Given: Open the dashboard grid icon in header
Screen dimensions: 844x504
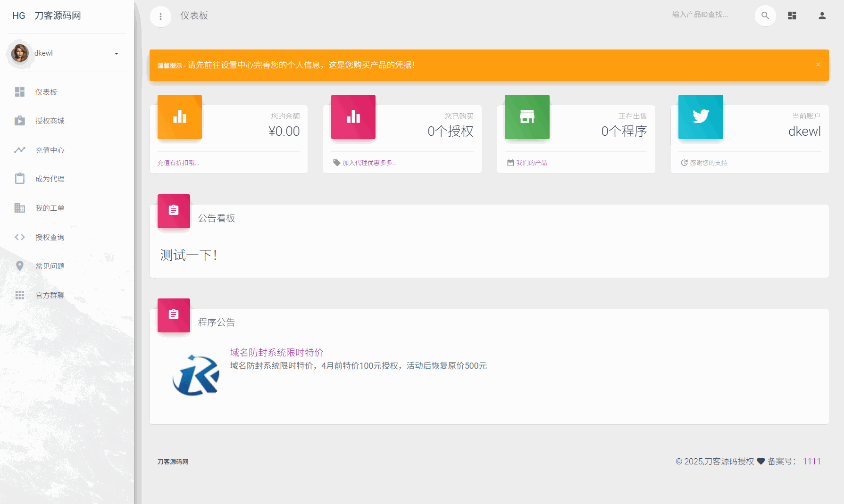Looking at the screenshot, I should pyautogui.click(x=792, y=16).
